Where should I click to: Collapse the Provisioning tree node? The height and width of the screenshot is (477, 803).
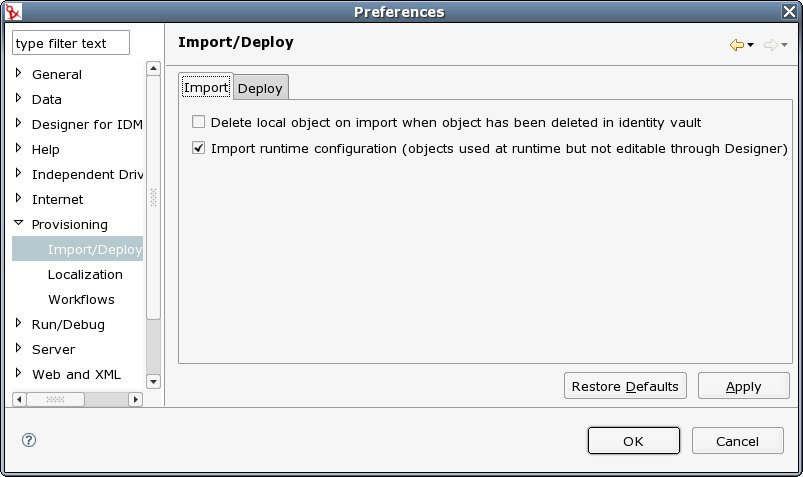[x=18, y=224]
